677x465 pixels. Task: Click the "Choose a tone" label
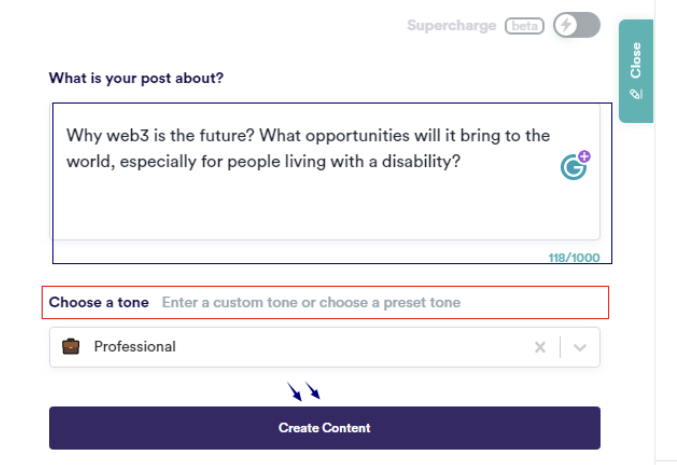(99, 302)
